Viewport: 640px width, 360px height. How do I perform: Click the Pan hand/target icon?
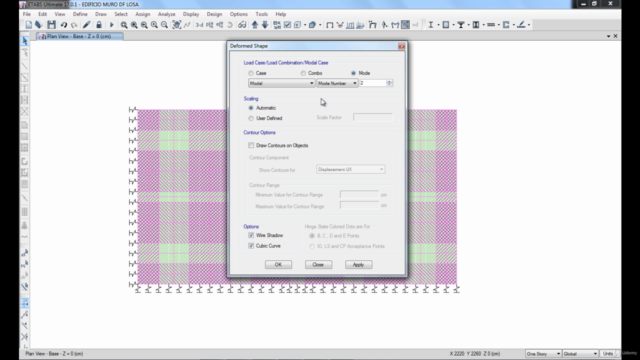pyautogui.click(x=176, y=25)
